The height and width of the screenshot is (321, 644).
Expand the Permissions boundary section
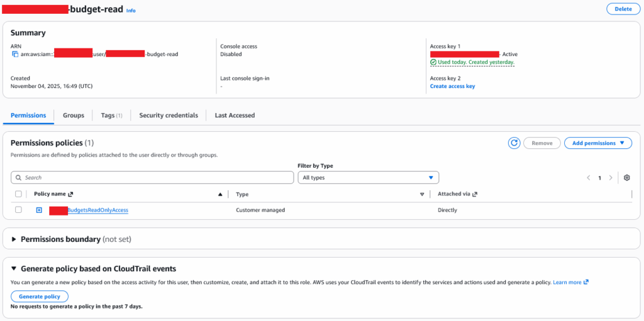tap(14, 239)
